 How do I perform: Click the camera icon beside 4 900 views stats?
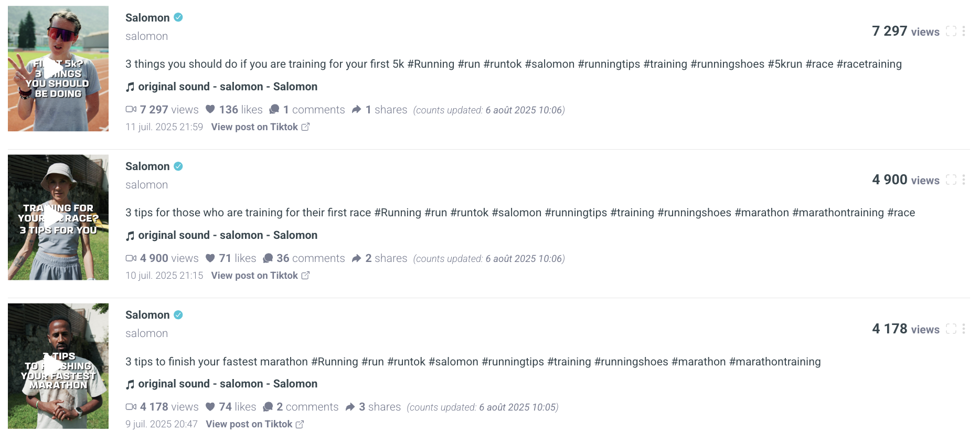pyautogui.click(x=131, y=258)
